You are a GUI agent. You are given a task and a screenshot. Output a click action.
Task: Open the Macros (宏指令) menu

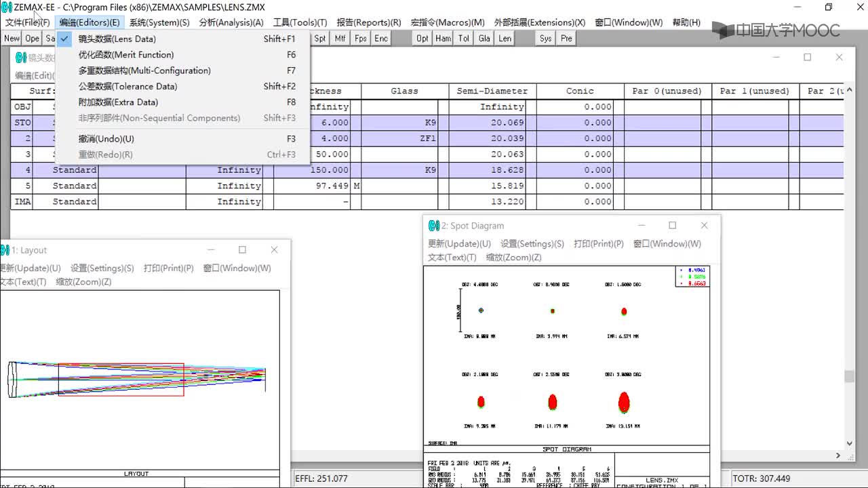pos(448,22)
